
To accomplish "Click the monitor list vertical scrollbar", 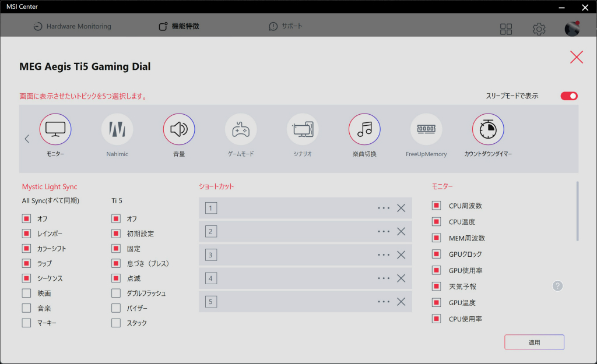I will [x=577, y=211].
